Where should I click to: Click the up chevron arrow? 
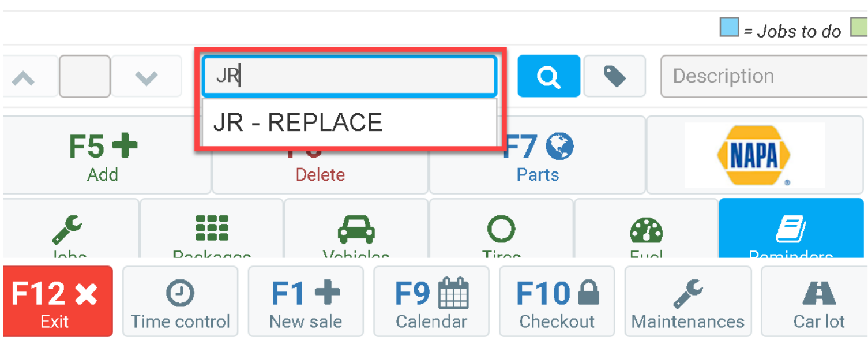(24, 77)
